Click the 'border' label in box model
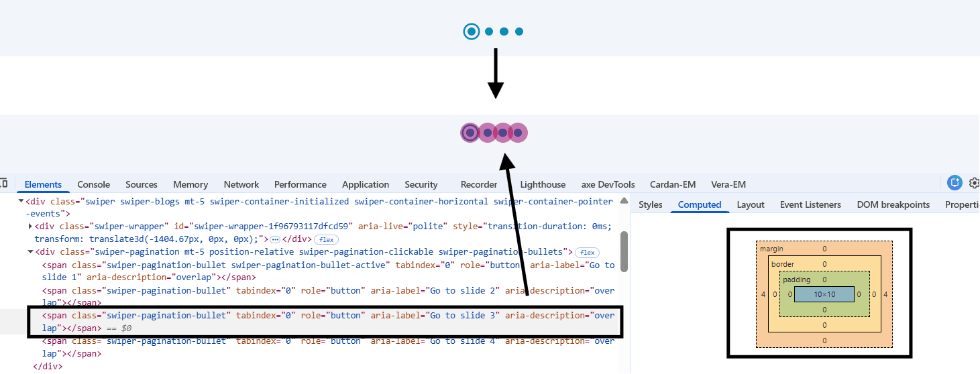 [782, 264]
